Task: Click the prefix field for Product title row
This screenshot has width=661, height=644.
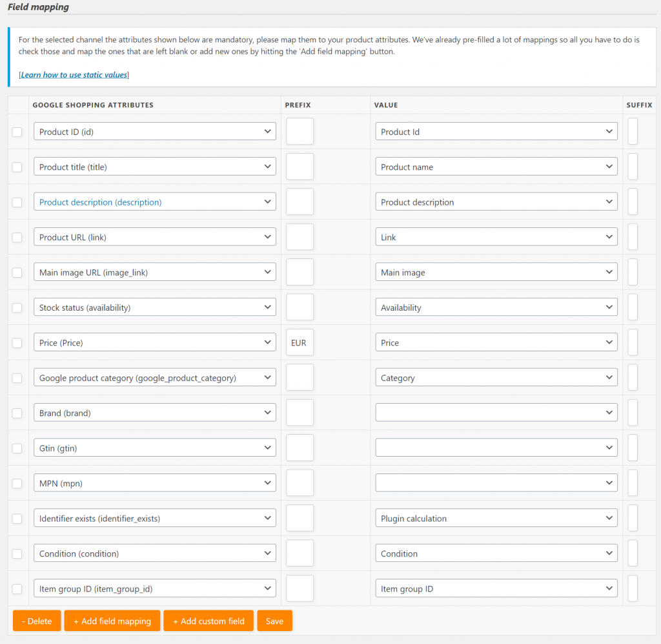Action: coord(300,167)
